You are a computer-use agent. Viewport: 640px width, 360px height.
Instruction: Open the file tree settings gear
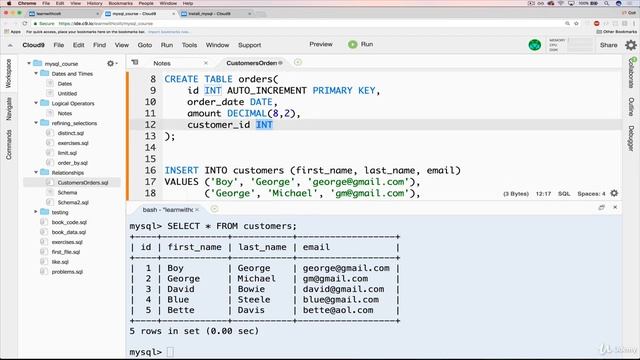coord(111,63)
